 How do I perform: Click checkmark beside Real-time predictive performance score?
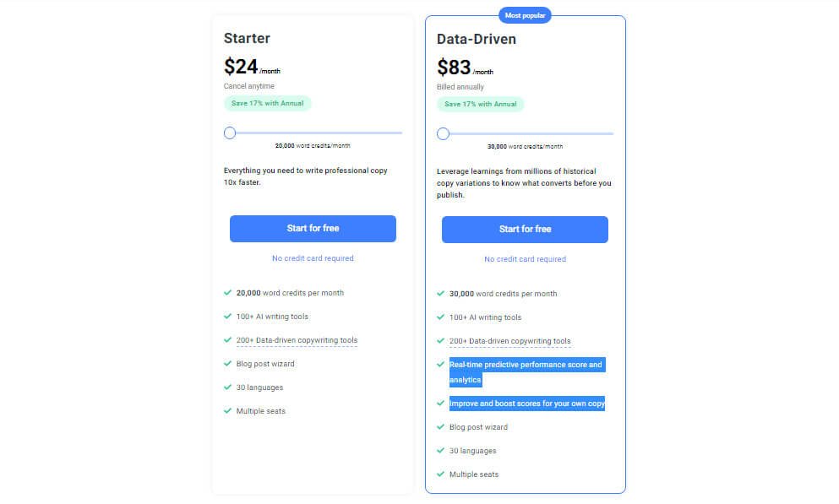[440, 365]
